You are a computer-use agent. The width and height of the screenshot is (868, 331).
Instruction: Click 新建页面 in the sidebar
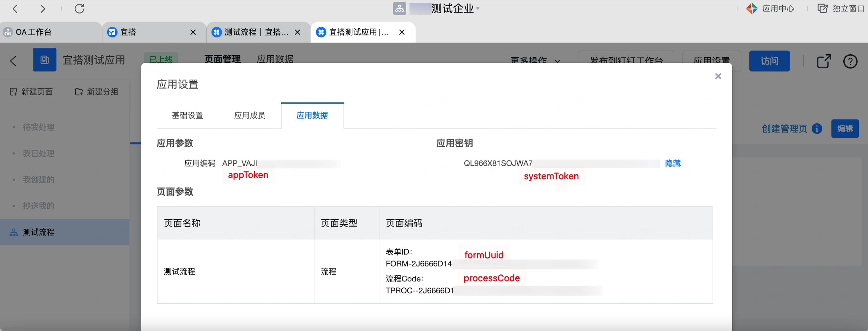click(31, 91)
